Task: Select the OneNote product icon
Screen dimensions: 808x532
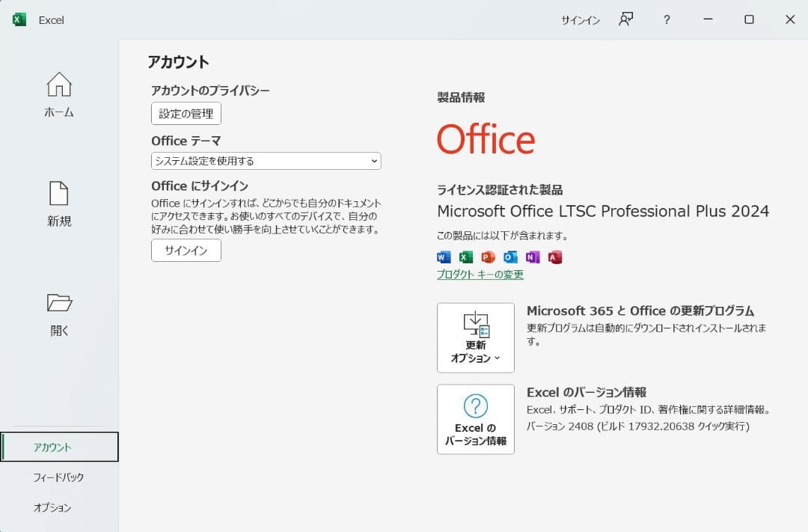Action: [531, 257]
